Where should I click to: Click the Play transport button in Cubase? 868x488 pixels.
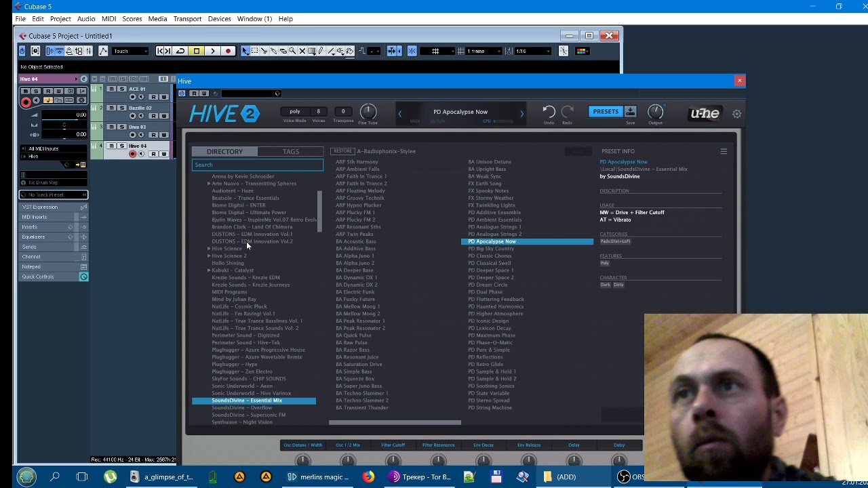(212, 51)
